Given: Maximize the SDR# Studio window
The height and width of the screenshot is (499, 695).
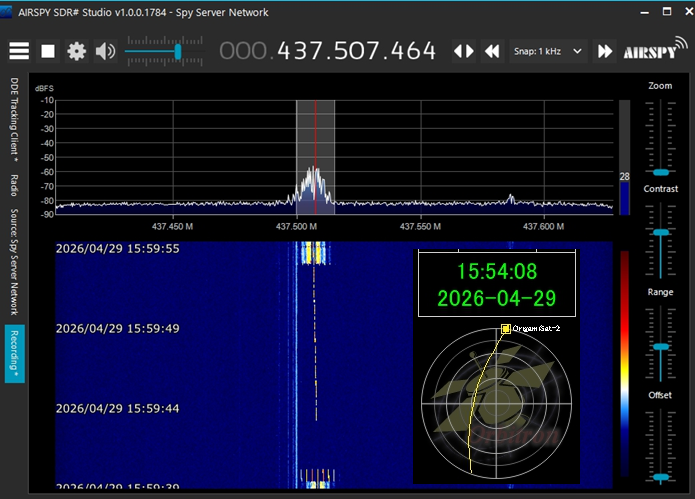Looking at the screenshot, I should (x=667, y=12).
